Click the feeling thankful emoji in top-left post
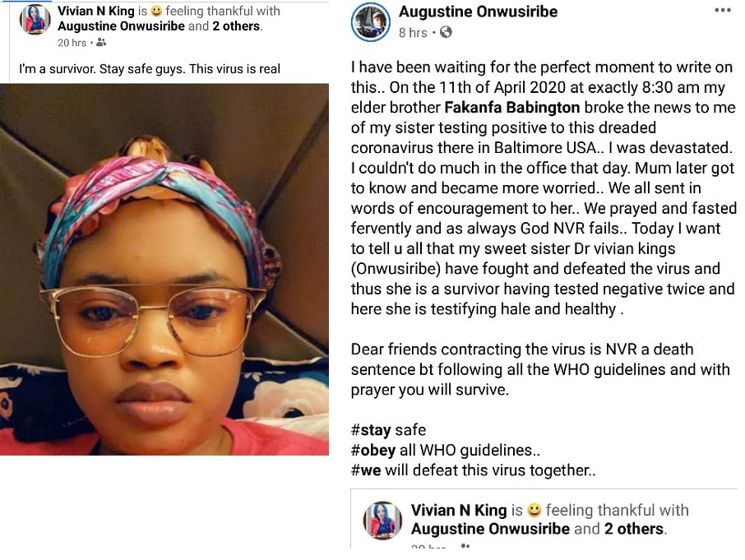This screenshot has width=745, height=560. [x=156, y=11]
